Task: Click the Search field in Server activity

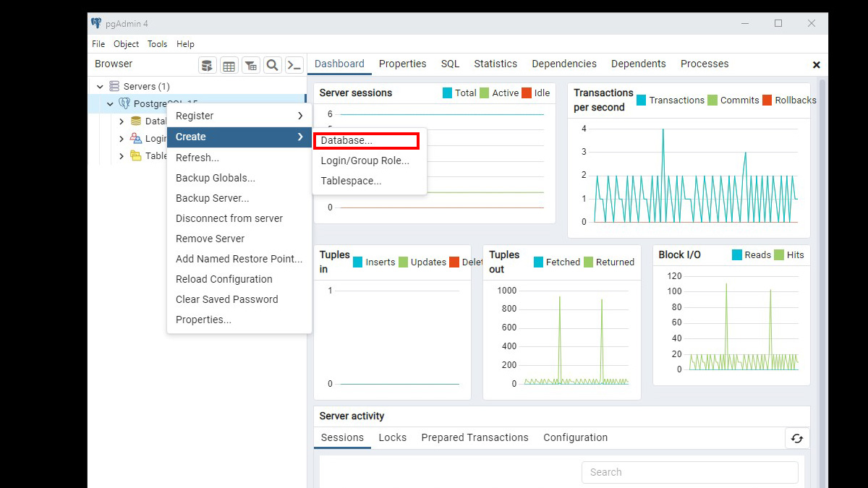Action: [x=689, y=472]
